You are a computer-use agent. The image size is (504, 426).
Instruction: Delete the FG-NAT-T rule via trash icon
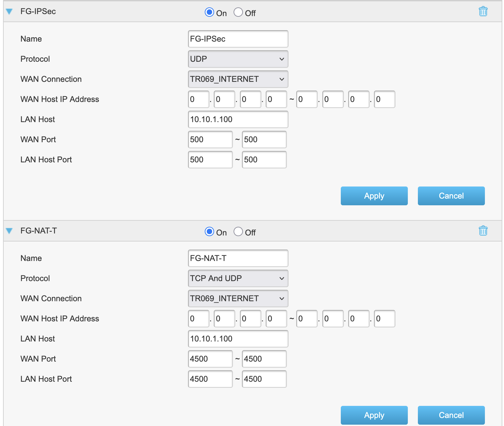pyautogui.click(x=483, y=231)
